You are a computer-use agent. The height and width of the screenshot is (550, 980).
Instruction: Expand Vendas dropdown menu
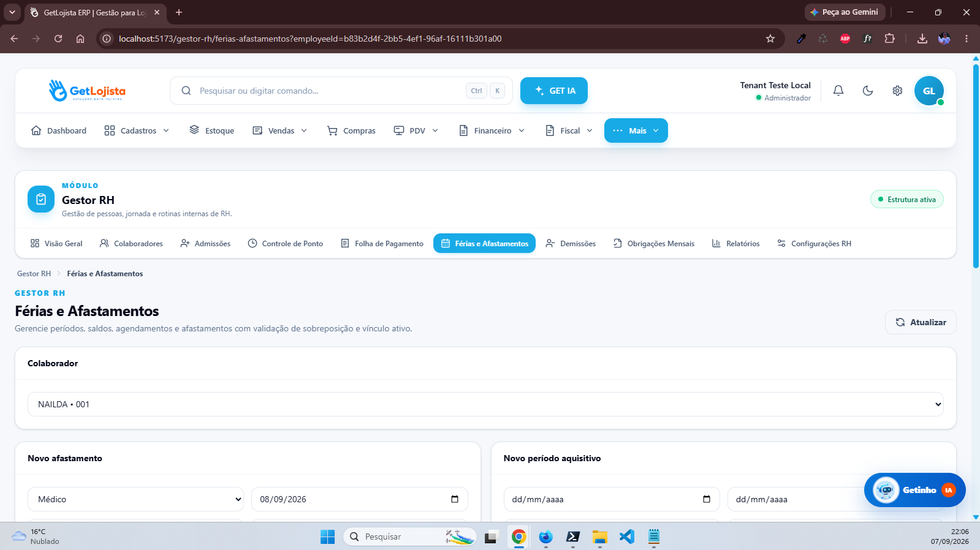tap(280, 130)
